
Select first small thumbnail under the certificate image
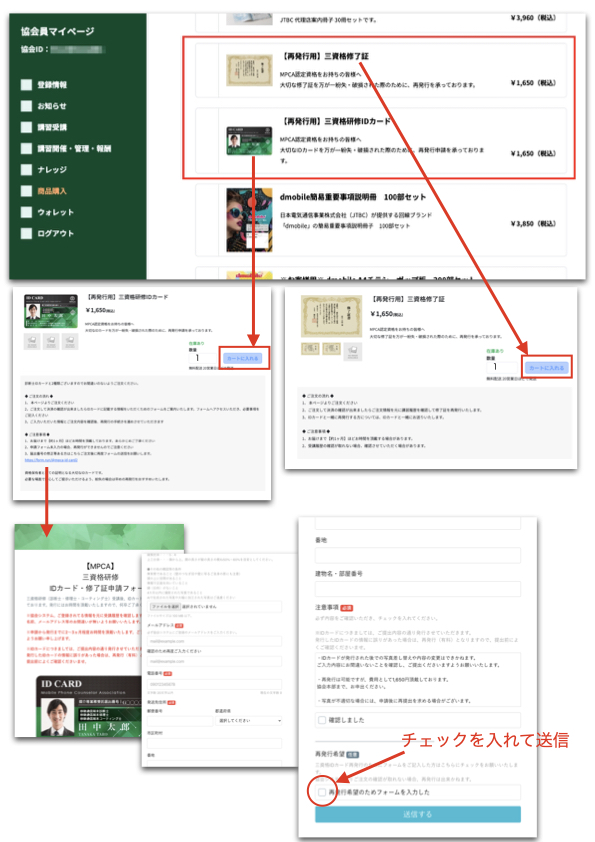[310, 349]
